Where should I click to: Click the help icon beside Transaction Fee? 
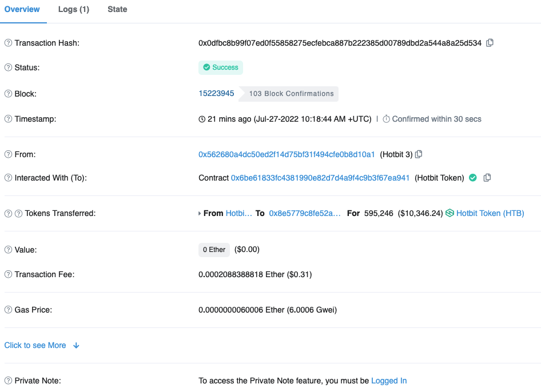(x=8, y=274)
